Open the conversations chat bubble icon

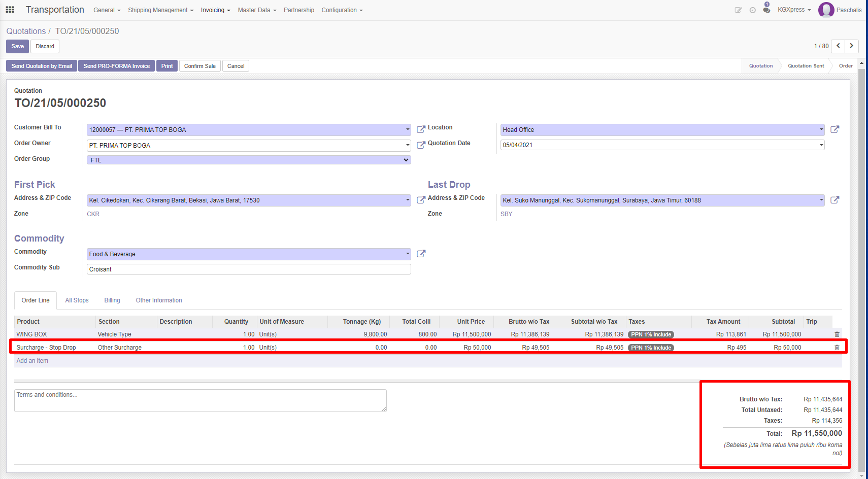point(766,10)
